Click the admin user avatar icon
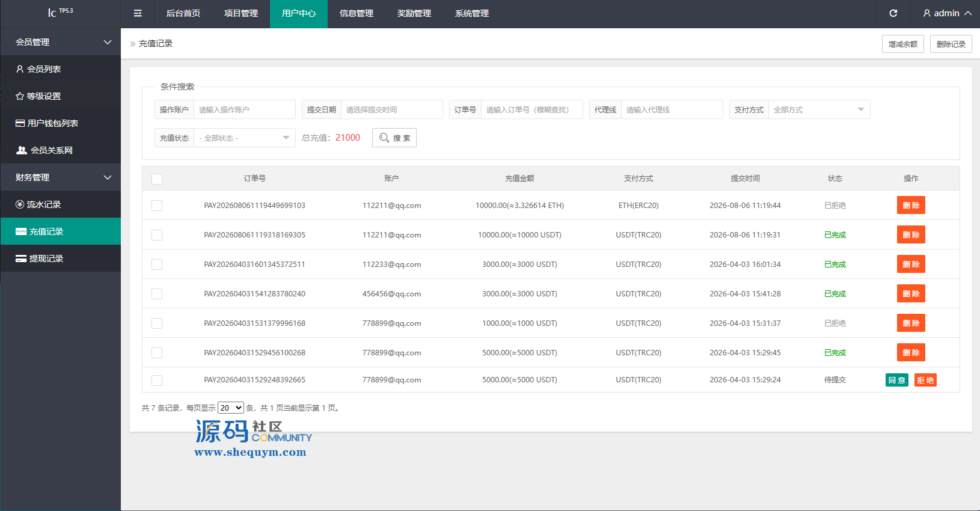980x511 pixels. pos(927,13)
